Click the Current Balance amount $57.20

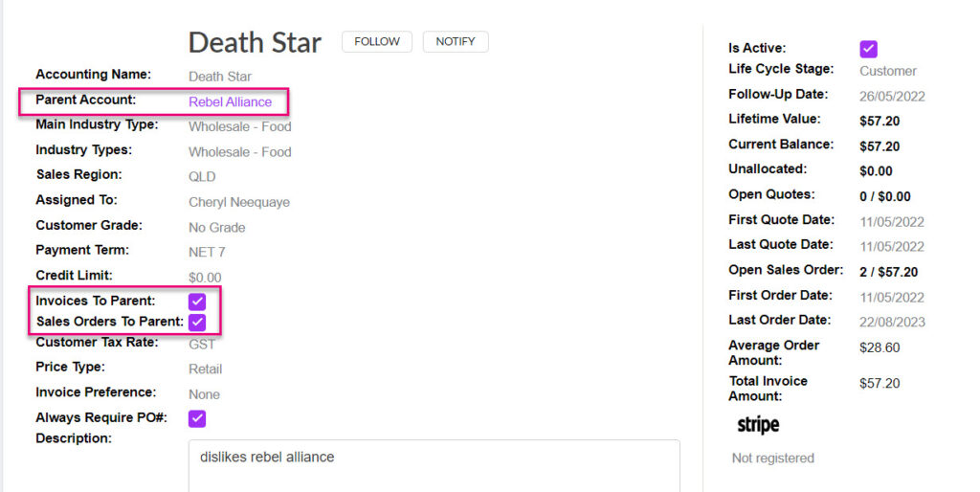[880, 146]
